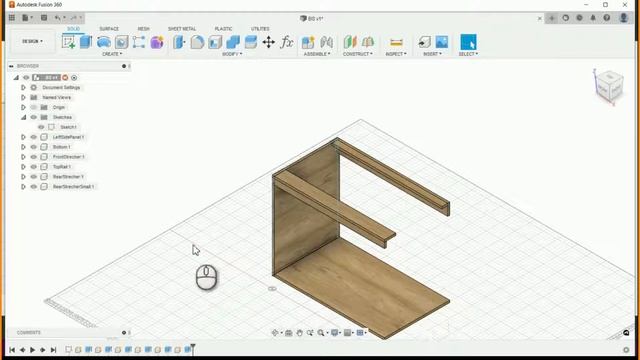Hide RearStrecher:1 component
The height and width of the screenshot is (360, 640).
[x=34, y=177]
